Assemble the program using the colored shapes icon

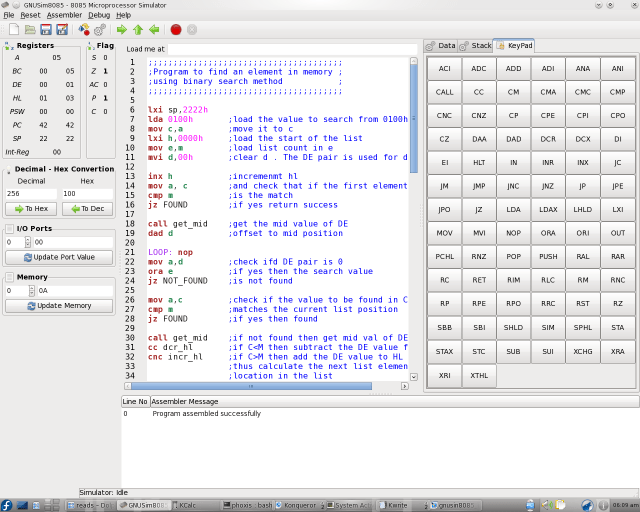point(84,29)
